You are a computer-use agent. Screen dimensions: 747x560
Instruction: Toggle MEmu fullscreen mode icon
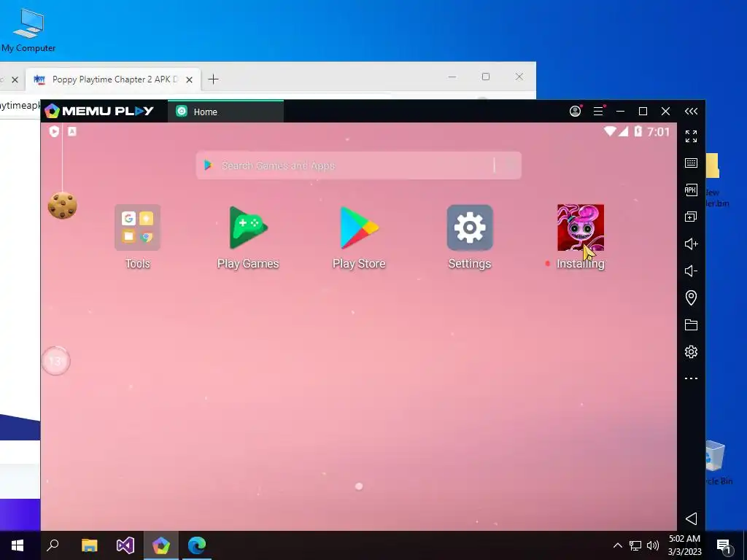[692, 136]
